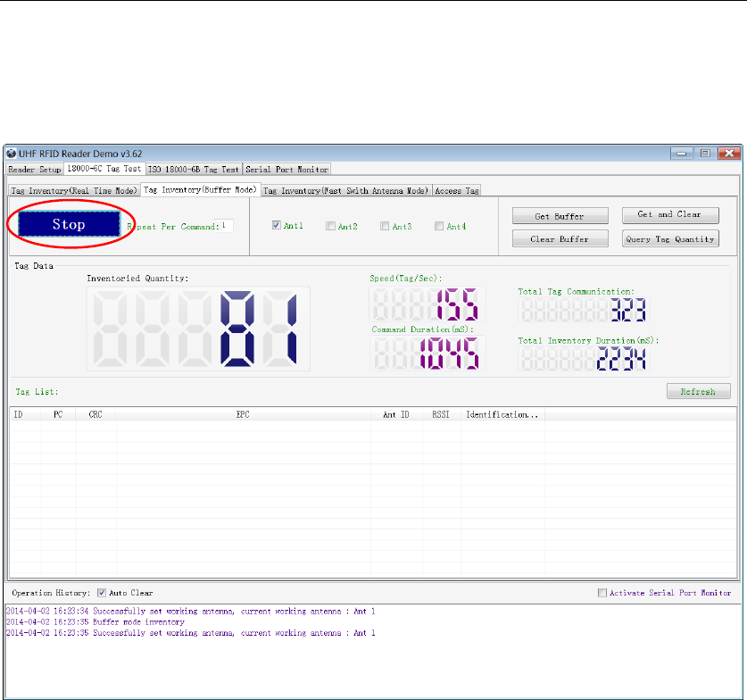Click the blue Stop button
This screenshot has width=747, height=700.
[69, 224]
